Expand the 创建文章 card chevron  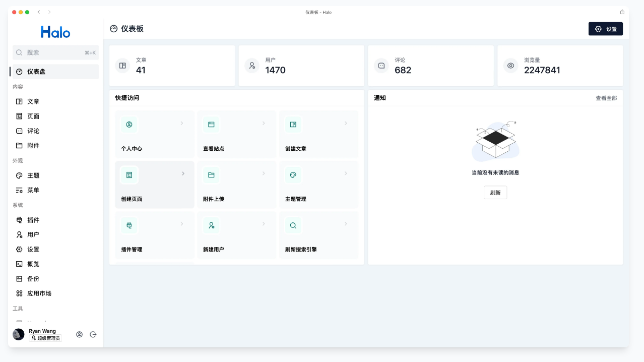click(x=346, y=123)
